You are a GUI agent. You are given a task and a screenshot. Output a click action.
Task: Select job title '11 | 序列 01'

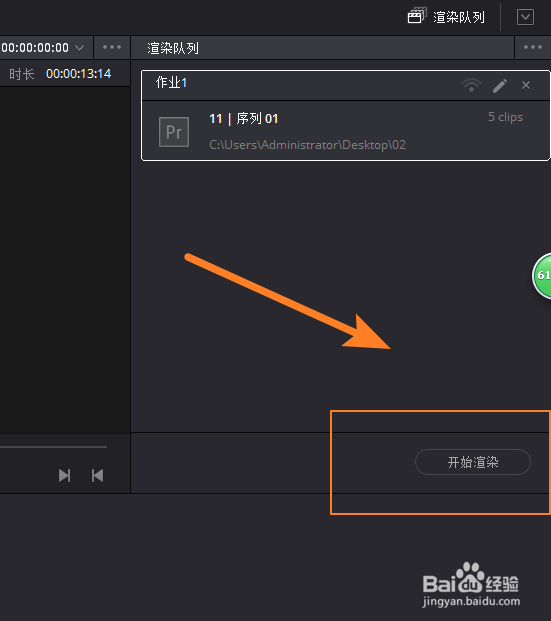244,118
